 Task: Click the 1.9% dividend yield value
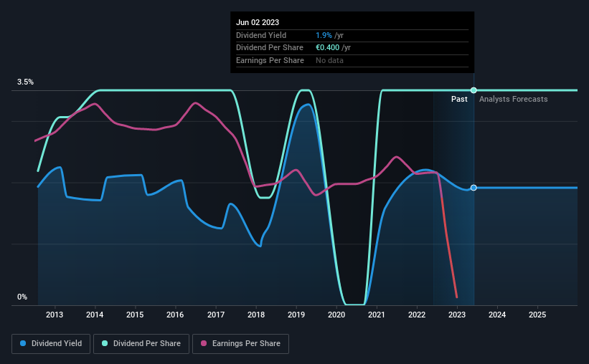pos(324,35)
